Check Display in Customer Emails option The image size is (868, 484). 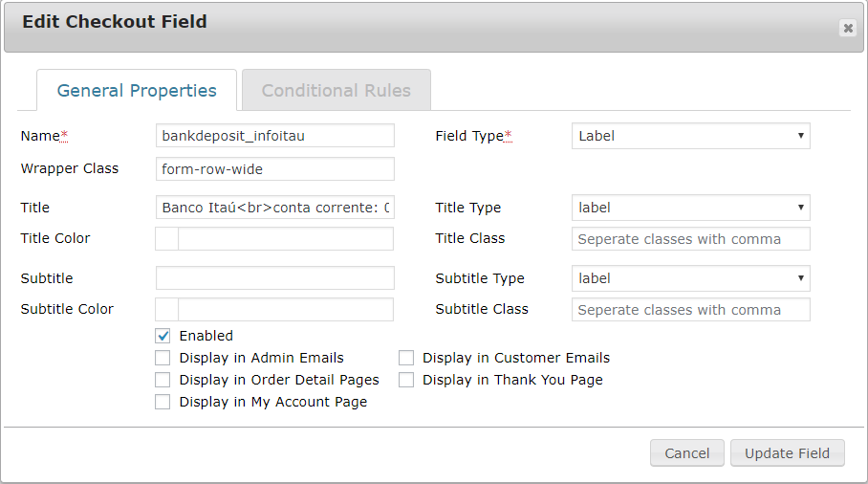point(406,358)
